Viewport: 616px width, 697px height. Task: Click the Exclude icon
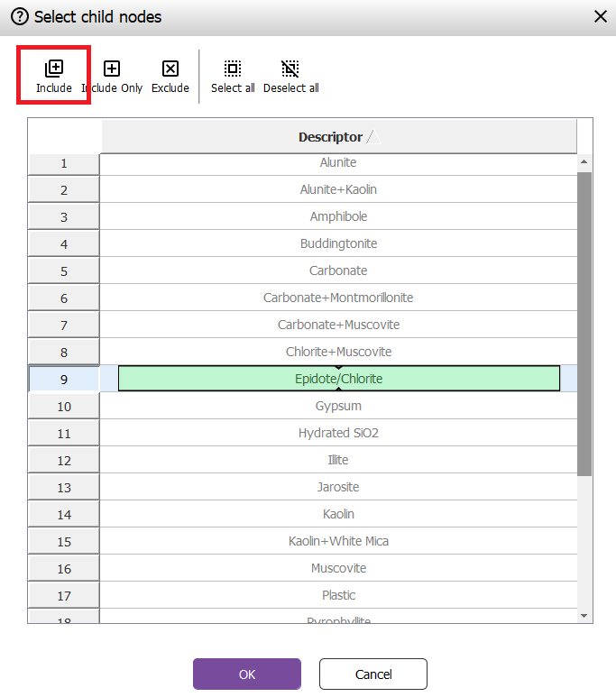point(170,69)
